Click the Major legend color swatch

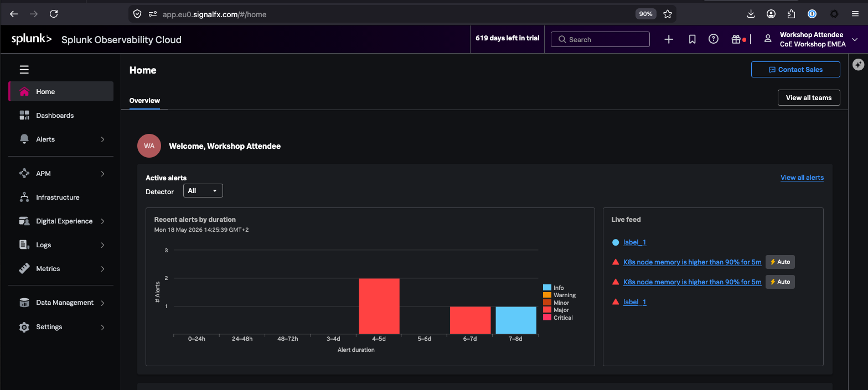pyautogui.click(x=547, y=310)
